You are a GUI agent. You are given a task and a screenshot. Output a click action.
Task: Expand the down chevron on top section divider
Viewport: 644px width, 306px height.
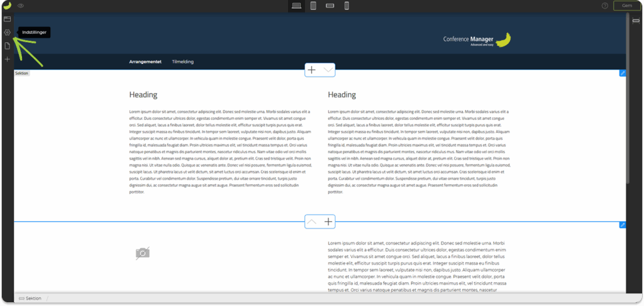point(328,70)
